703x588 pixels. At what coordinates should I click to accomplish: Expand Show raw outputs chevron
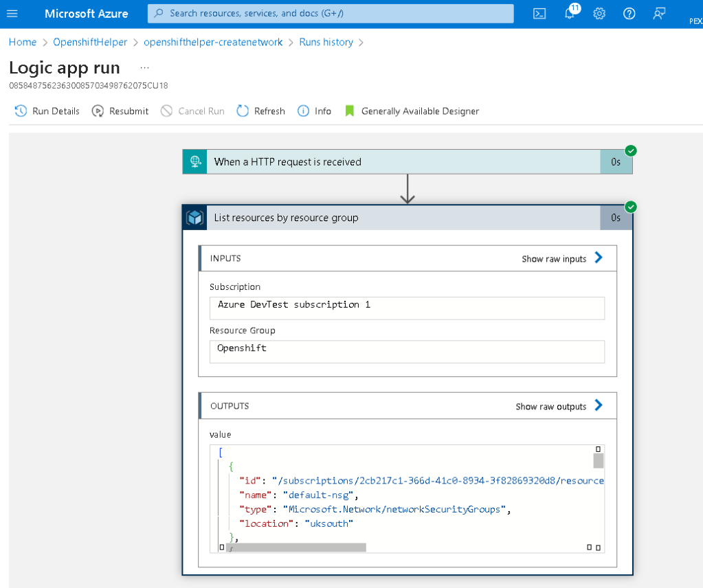point(599,405)
